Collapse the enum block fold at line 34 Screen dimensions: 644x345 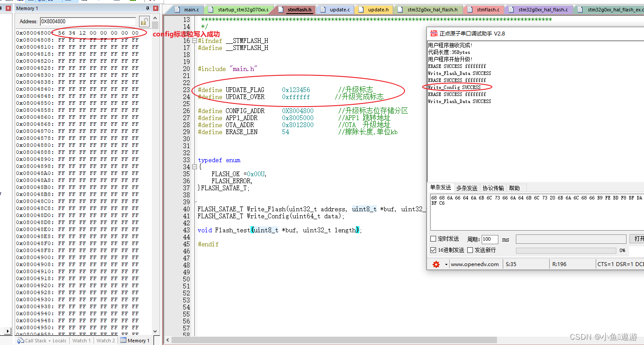click(194, 167)
